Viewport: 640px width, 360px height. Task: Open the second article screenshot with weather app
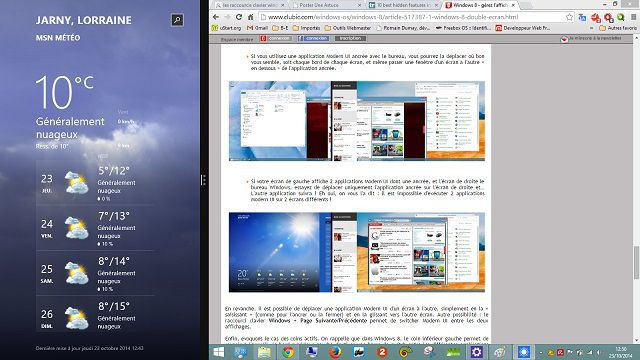[x=357, y=252]
